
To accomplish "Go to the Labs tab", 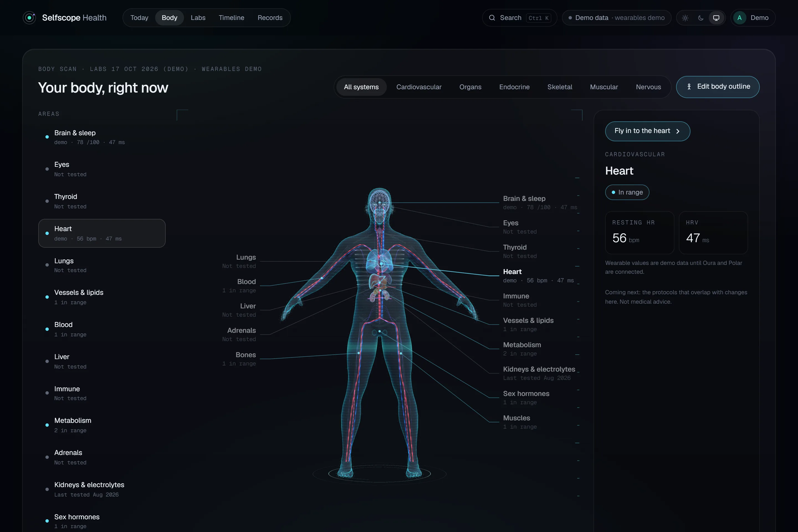I will click(198, 18).
